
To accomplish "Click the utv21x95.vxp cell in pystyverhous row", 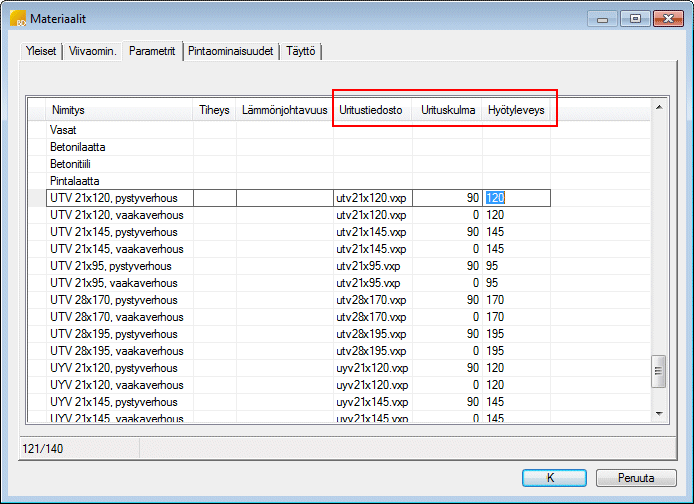I will (371, 266).
